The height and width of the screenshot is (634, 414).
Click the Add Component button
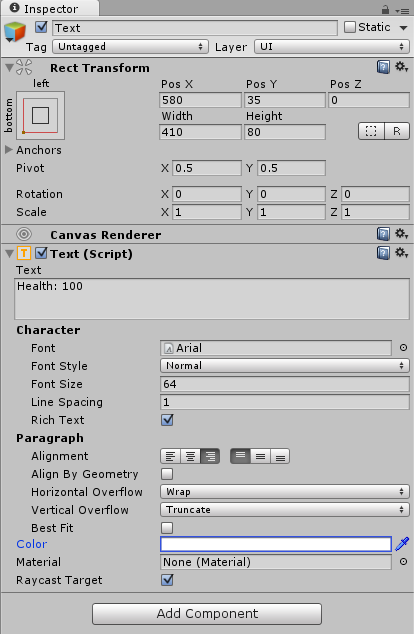point(207,614)
